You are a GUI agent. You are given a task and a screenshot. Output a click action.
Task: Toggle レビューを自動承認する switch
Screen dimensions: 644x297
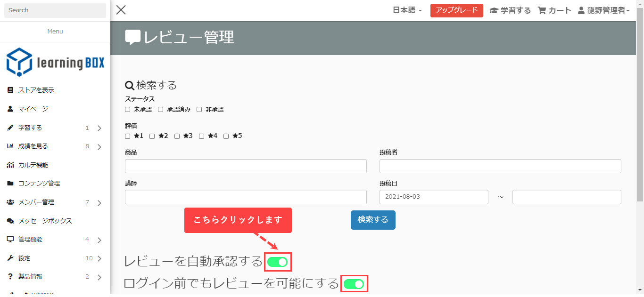tap(277, 262)
